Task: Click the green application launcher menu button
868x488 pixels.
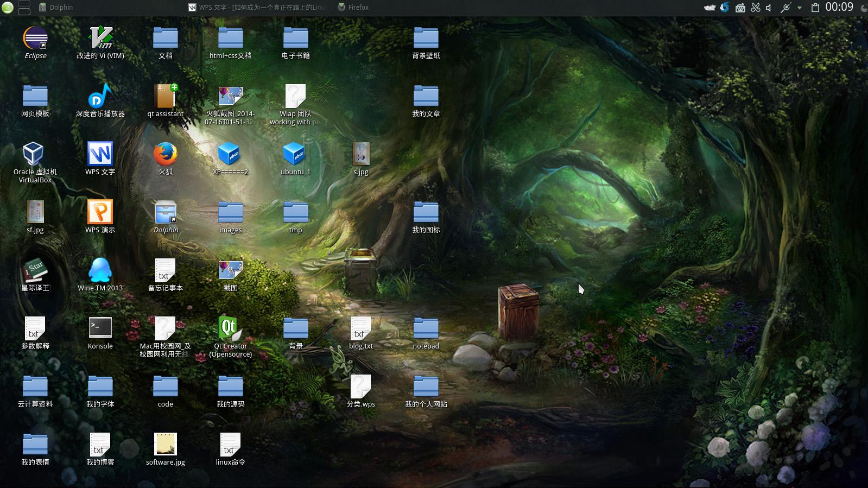Action: 8,8
